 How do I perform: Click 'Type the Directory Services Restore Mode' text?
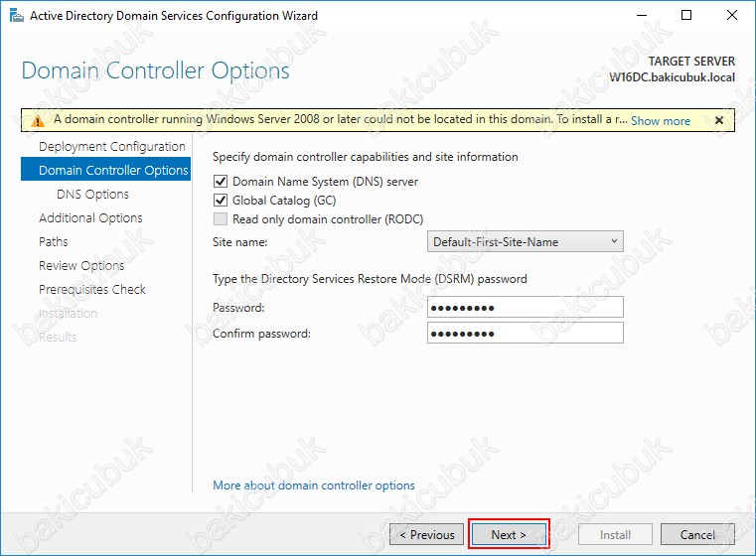pos(370,279)
